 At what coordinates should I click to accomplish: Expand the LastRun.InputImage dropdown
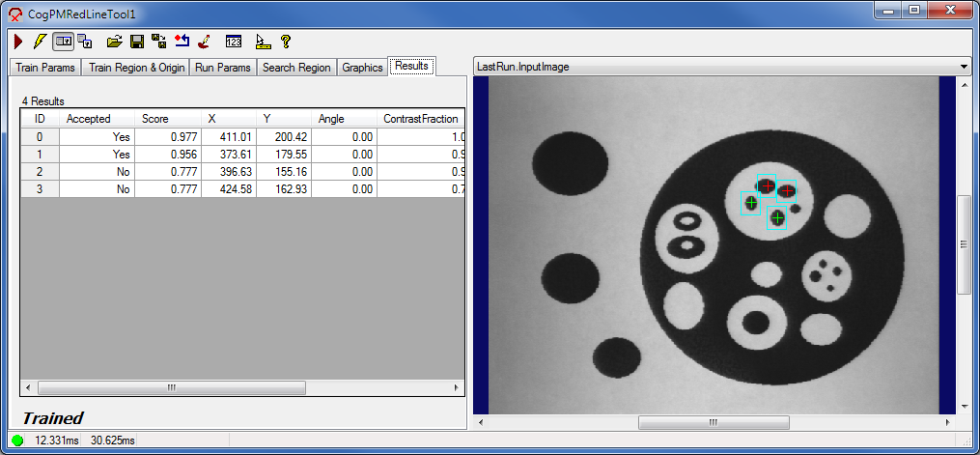(x=964, y=67)
